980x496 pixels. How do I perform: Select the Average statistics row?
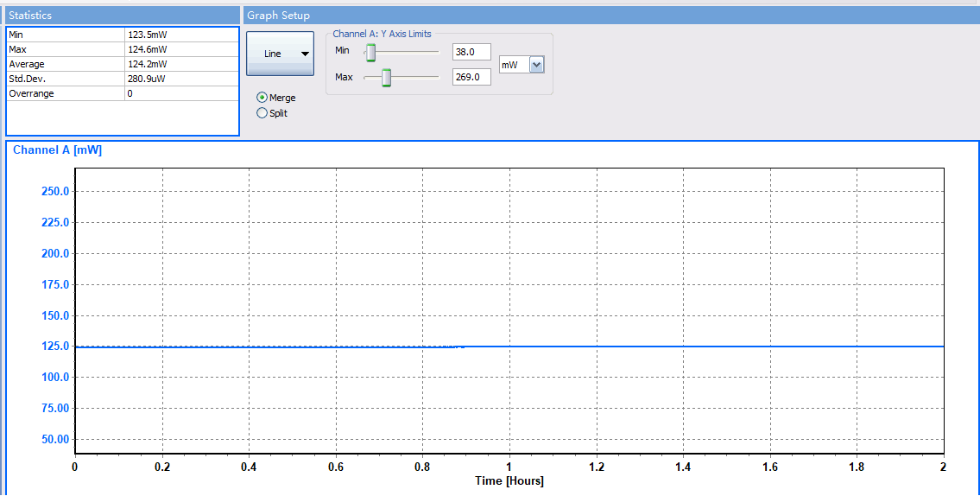pos(66,64)
